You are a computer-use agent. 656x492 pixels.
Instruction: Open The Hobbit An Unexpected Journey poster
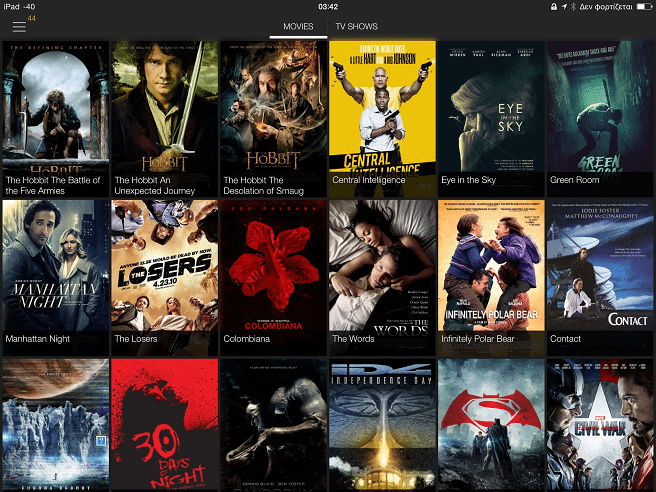tap(164, 119)
